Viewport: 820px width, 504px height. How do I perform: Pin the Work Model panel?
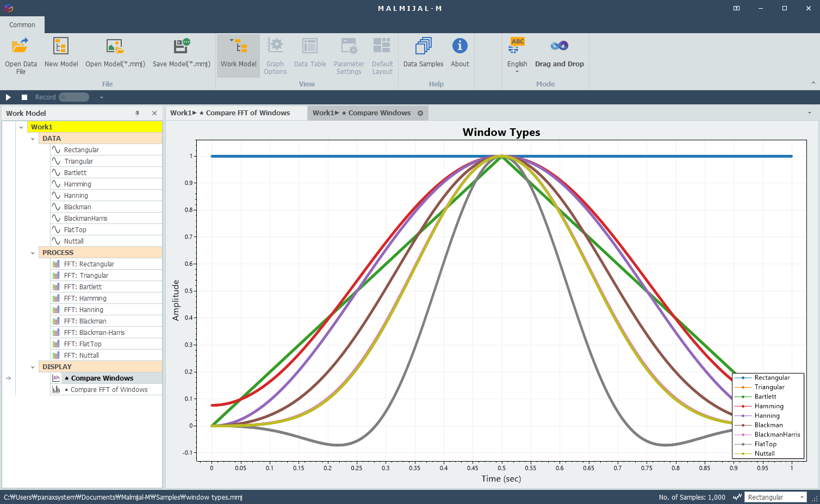pyautogui.click(x=137, y=113)
